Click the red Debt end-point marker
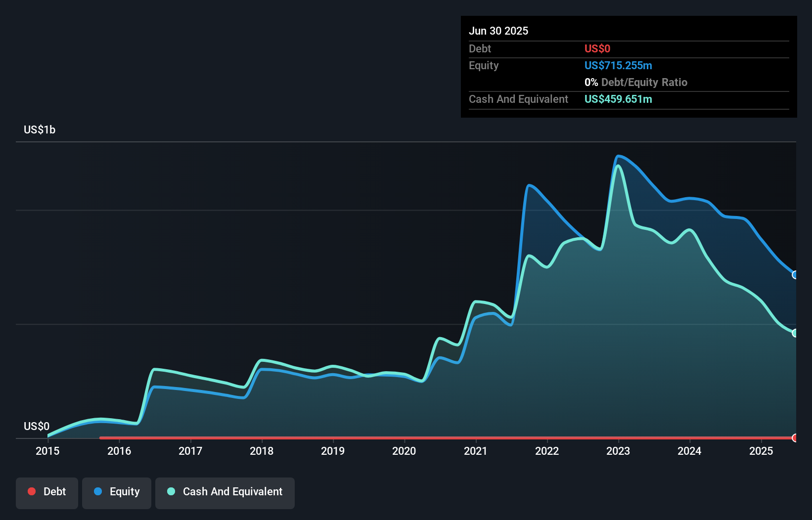Image resolution: width=812 pixels, height=520 pixels. click(795, 438)
